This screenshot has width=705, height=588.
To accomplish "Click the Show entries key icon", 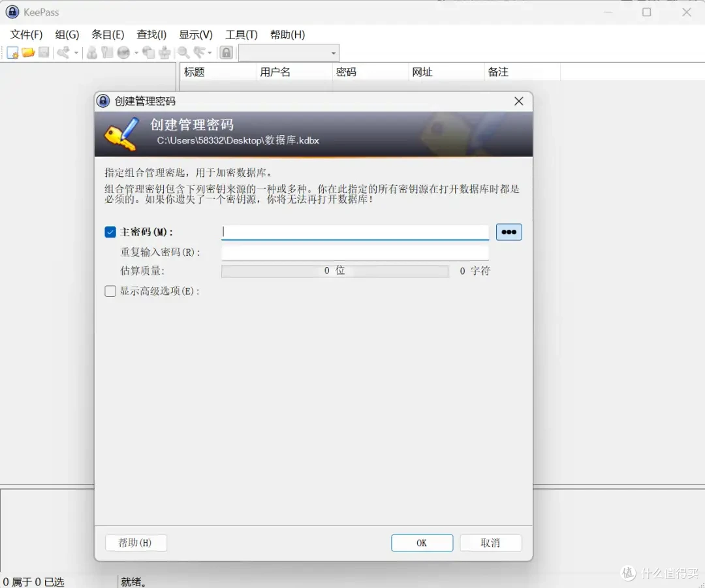I will point(198,53).
